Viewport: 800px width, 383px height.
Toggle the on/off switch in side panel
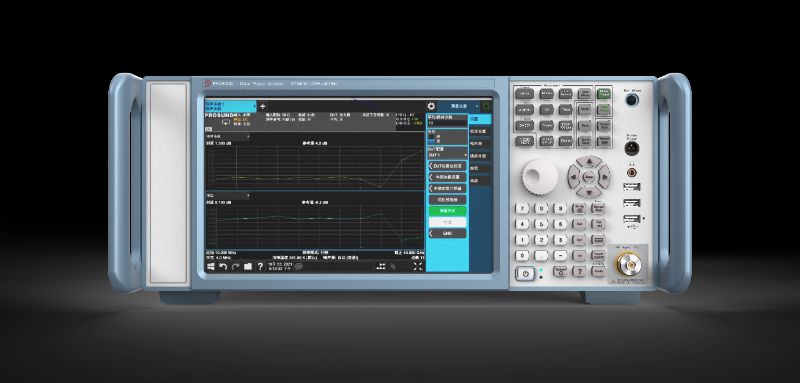(431, 139)
